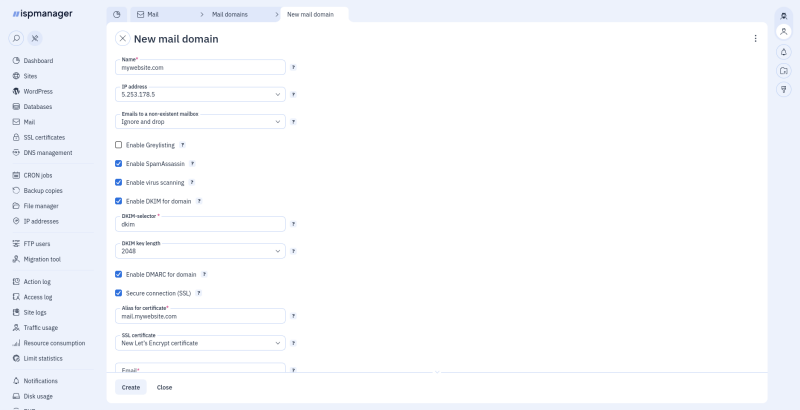Select the New mail domain tab
Screen dimensions: 800x410
coord(310,14)
